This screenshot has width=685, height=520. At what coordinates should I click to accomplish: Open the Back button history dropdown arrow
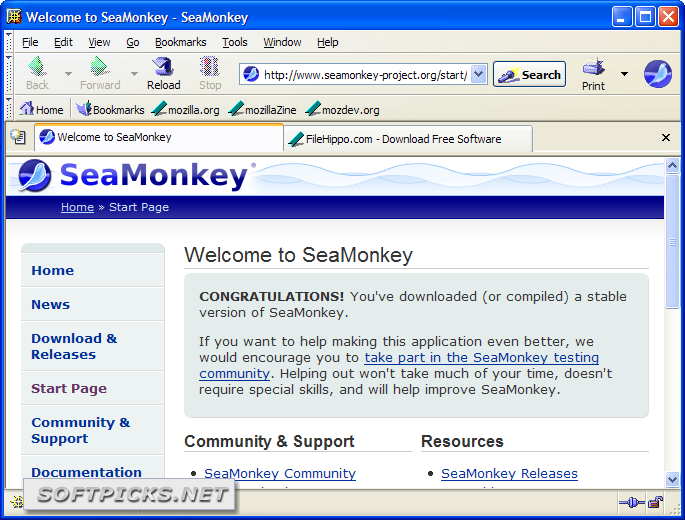(x=68, y=74)
